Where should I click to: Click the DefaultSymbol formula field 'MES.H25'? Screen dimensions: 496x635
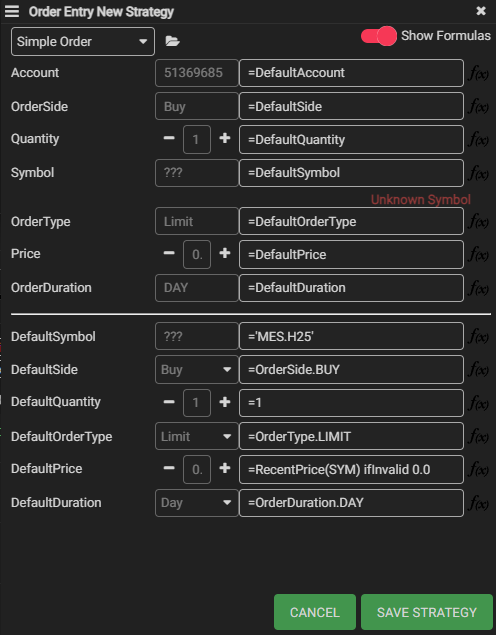pyautogui.click(x=351, y=336)
